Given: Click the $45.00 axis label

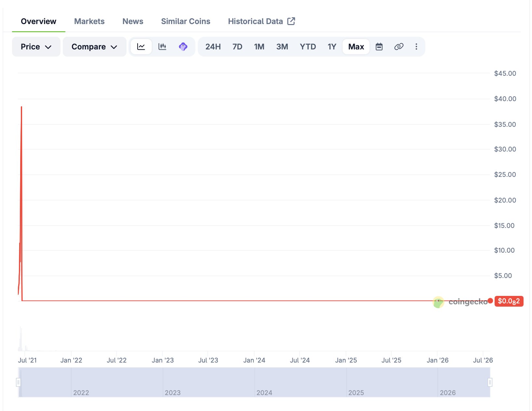Looking at the screenshot, I should click(x=505, y=73).
